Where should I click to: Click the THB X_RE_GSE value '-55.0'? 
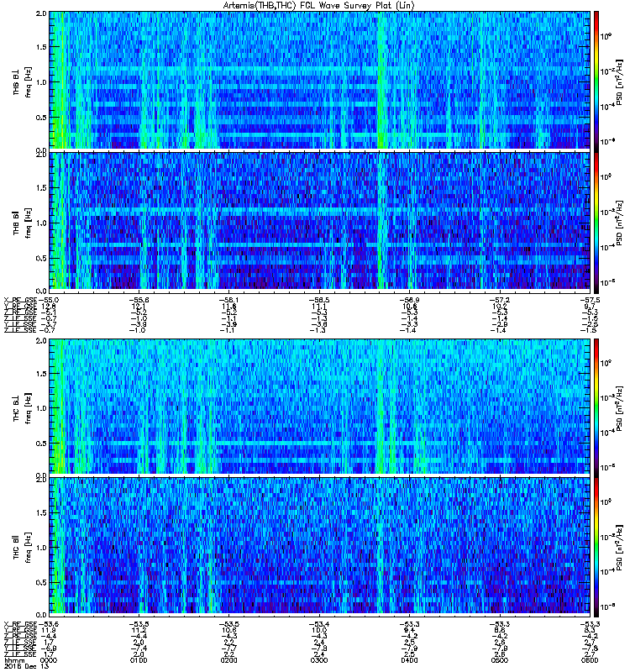49,300
